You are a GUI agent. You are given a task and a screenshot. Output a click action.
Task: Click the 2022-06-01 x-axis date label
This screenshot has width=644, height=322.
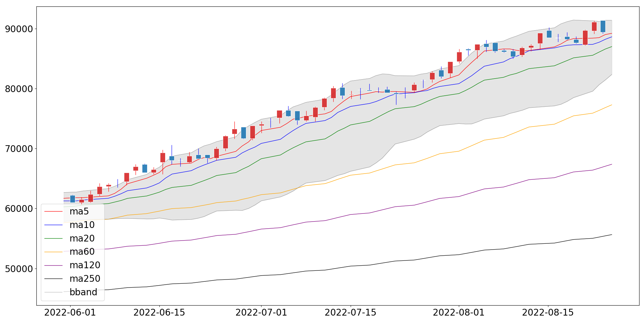coord(70,313)
